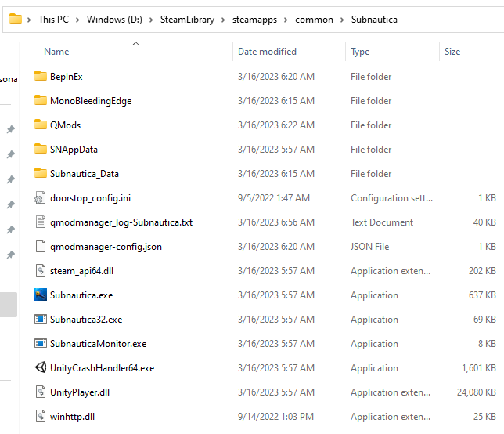Select Subnautica.exe file name
504x434 pixels.
pos(81,295)
